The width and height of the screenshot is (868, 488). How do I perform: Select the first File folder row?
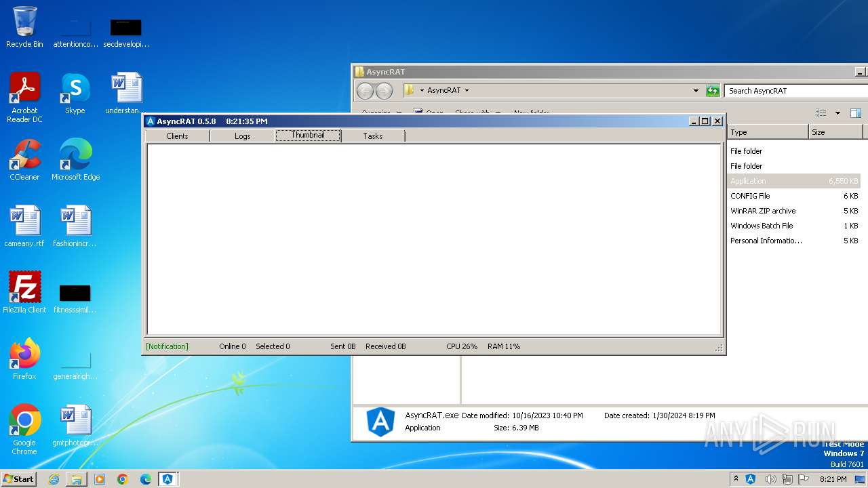794,151
